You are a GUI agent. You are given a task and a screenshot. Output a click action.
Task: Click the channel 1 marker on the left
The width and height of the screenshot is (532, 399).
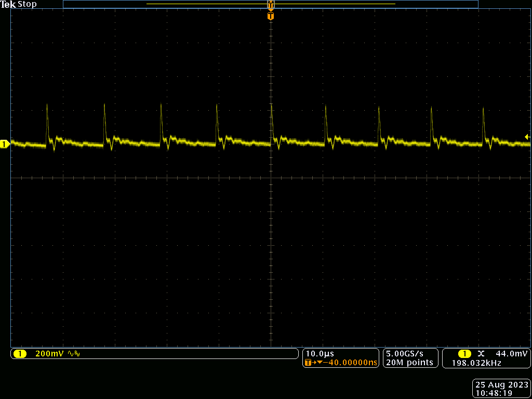pos(5,144)
